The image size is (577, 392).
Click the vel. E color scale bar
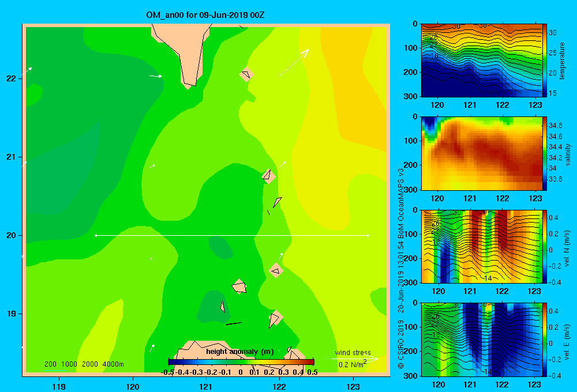click(x=545, y=340)
